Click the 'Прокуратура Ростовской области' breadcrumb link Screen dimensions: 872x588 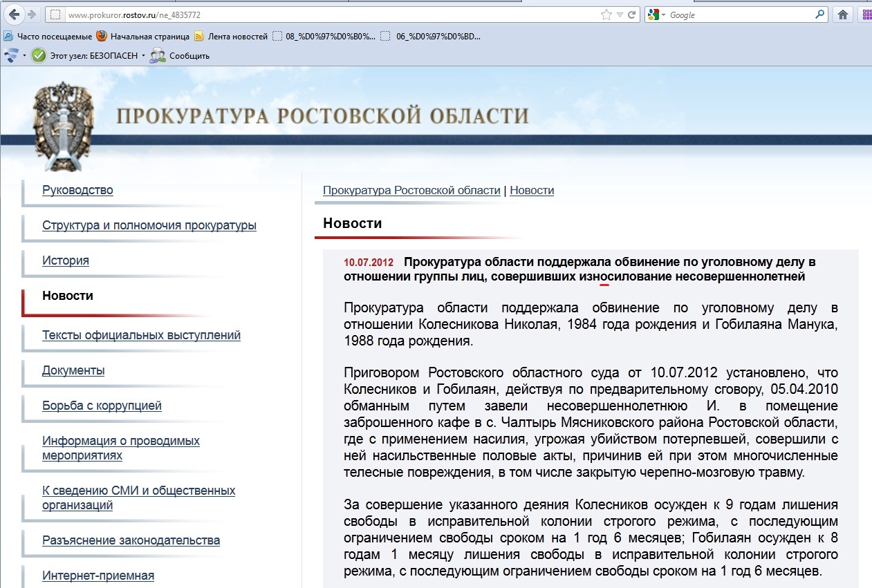[411, 190]
